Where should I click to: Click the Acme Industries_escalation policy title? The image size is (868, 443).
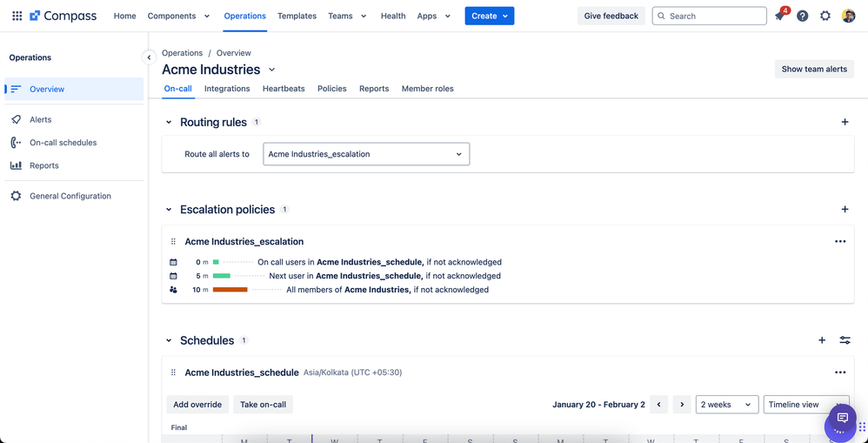pos(244,241)
